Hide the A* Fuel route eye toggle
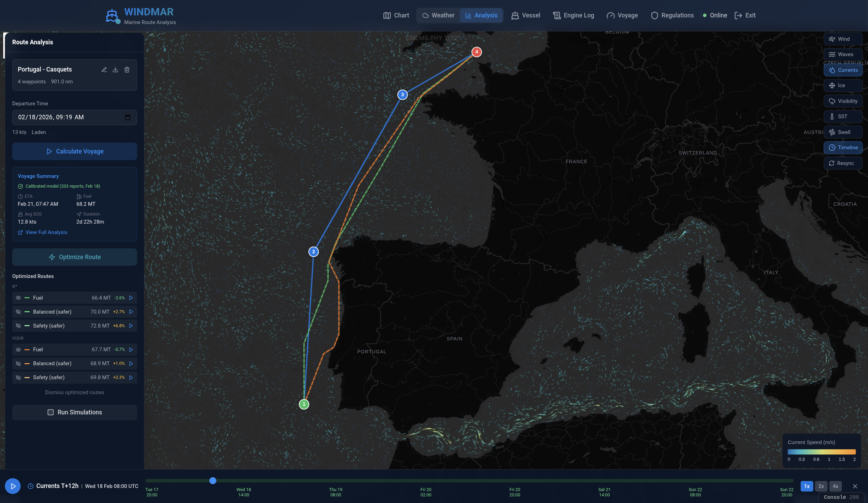Image resolution: width=868 pixels, height=503 pixels. click(18, 298)
